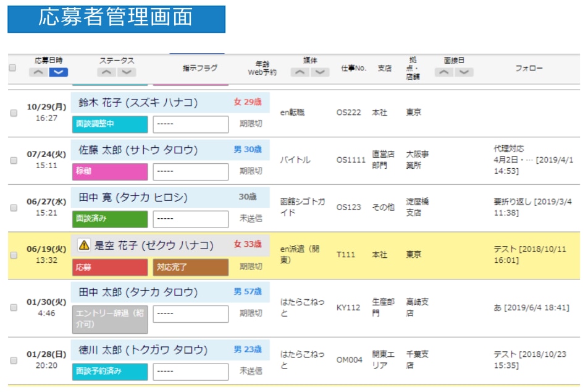The width and height of the screenshot is (588, 392).
Task: Open 指示フラグ field for 佐藤 太郎
Action: [190, 171]
